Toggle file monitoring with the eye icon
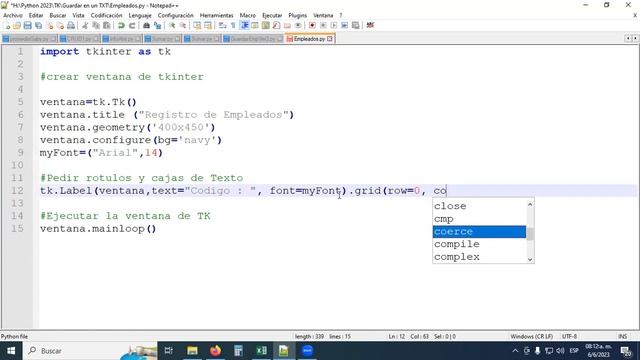Viewport: 640px width, 360px height. click(298, 25)
